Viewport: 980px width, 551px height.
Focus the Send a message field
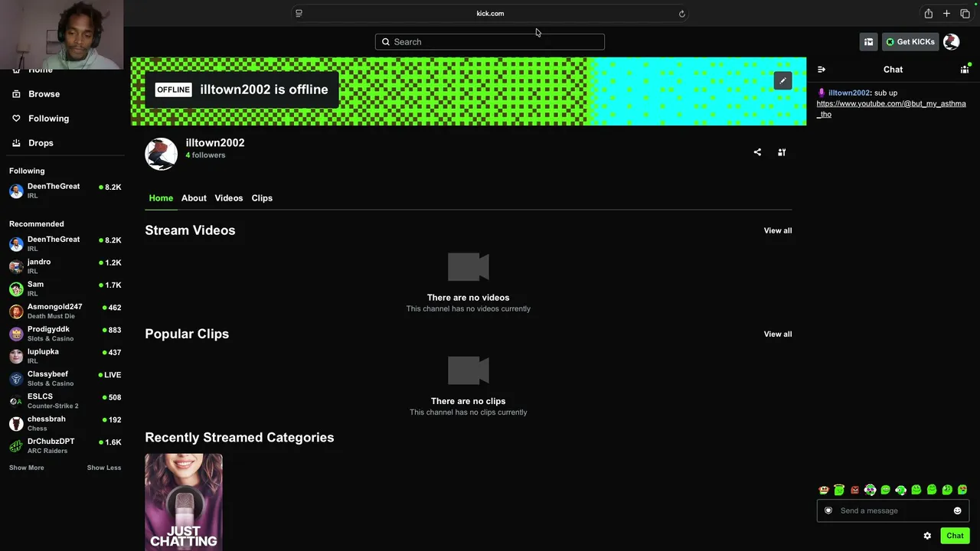pos(893,510)
